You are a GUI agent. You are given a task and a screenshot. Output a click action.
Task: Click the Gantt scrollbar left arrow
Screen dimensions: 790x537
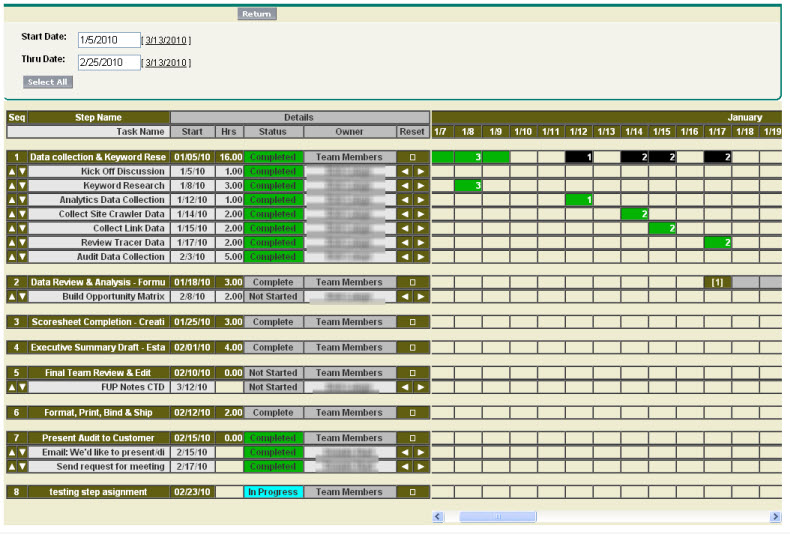(438, 516)
